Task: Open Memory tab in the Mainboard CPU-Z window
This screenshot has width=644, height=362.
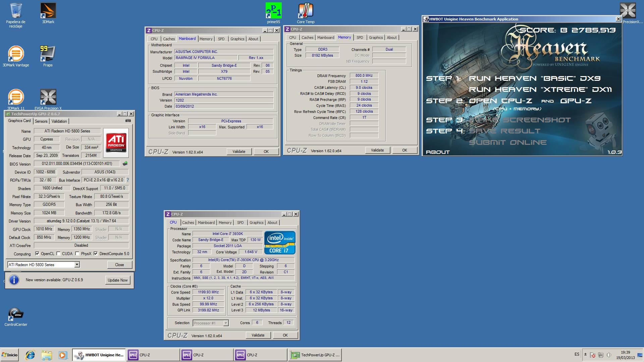Action: coord(206,39)
